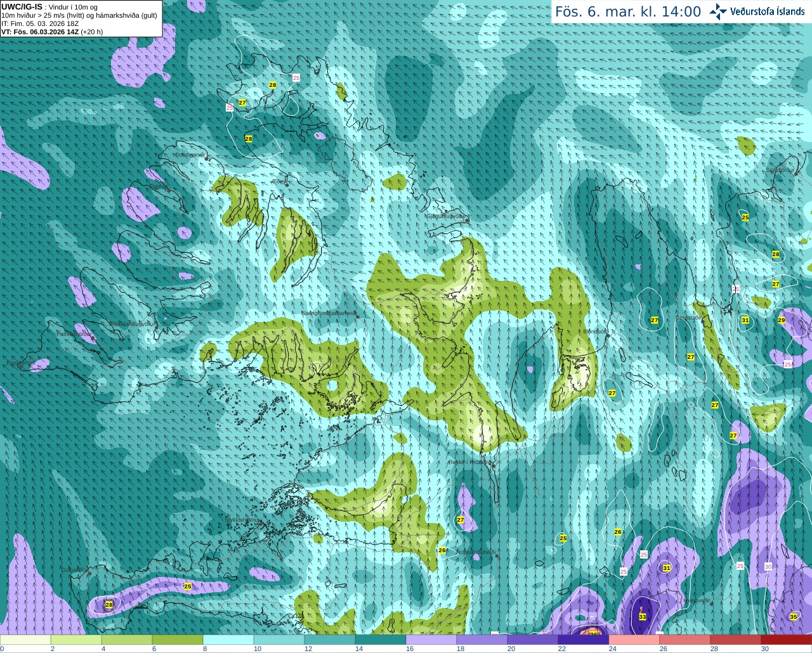Select the 14–16 m/s dark teal legend swatch
The image size is (812, 653).
click(x=381, y=640)
